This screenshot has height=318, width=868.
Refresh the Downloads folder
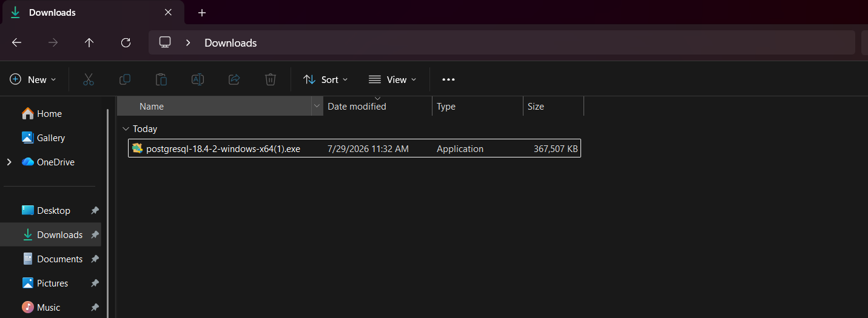(126, 42)
